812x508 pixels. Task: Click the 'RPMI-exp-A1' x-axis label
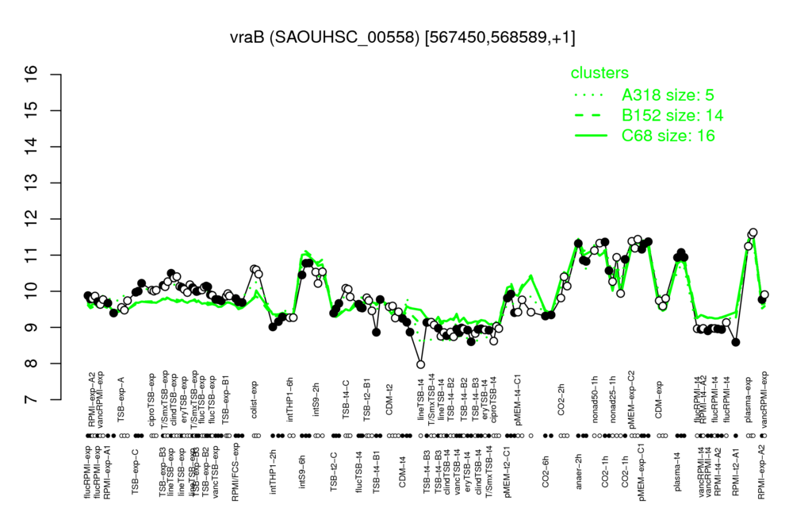pos(107,471)
